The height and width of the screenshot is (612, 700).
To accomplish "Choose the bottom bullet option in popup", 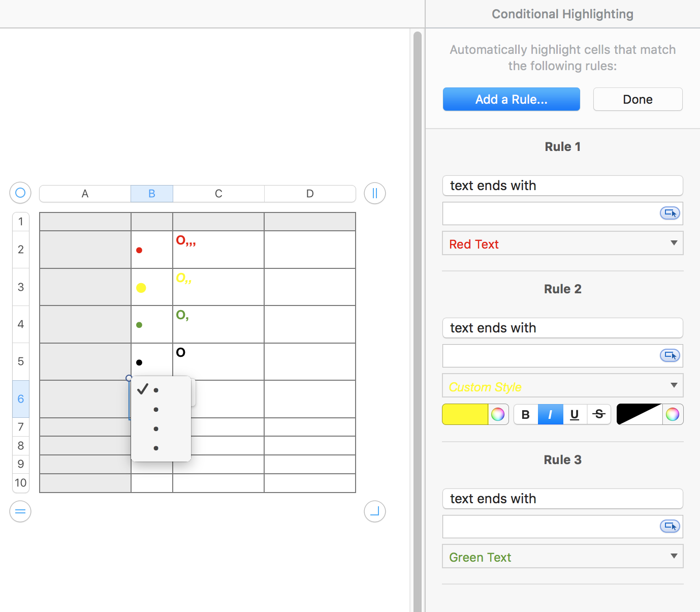I will pos(161,448).
